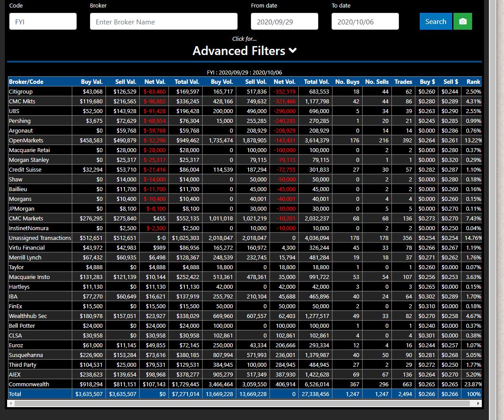Select the Hartleys broker name
Viewport: 504px width, 420px height.
pos(19,287)
